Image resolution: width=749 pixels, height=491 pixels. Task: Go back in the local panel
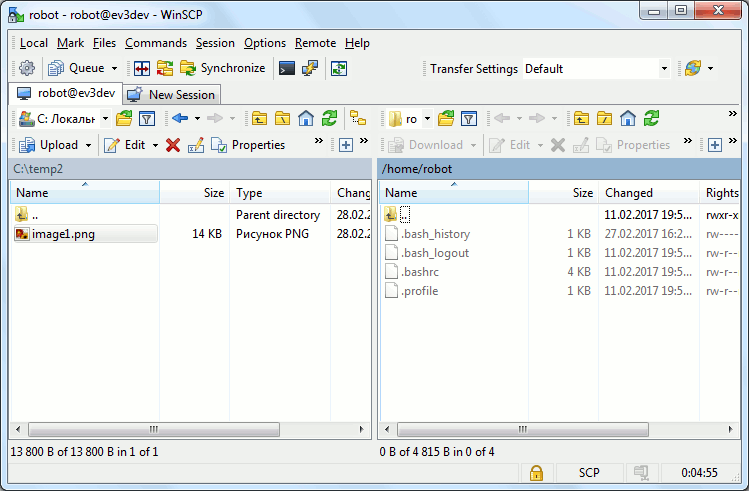click(180, 118)
